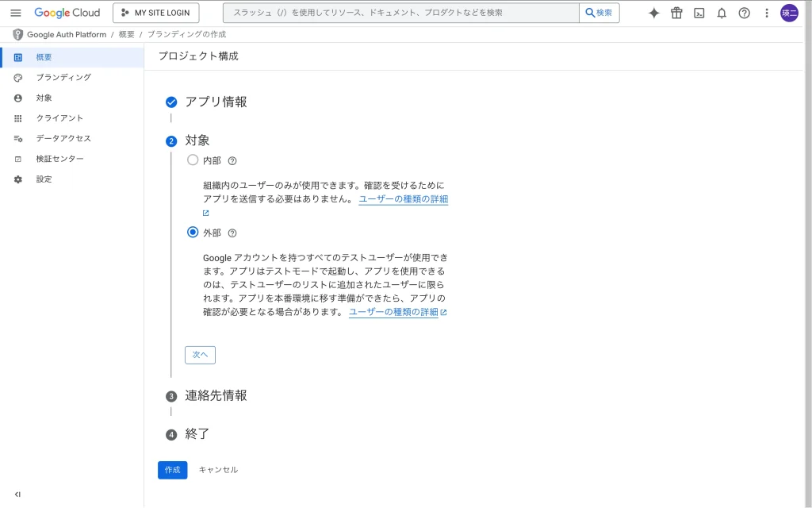Click the 次へ button
The width and height of the screenshot is (812, 508).
pyautogui.click(x=200, y=355)
